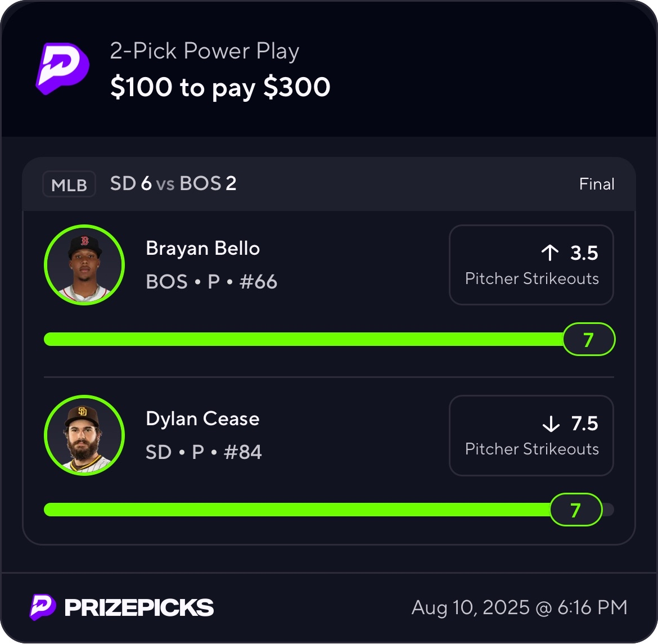
Task: Click Dylan Cease's green strikeout progress bar
Action: pos(297,510)
